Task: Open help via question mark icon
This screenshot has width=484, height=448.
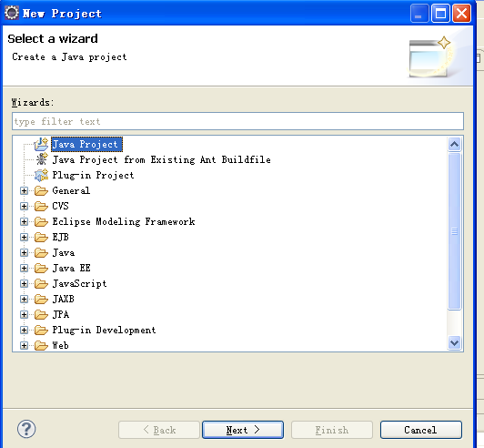Action: click(x=26, y=429)
